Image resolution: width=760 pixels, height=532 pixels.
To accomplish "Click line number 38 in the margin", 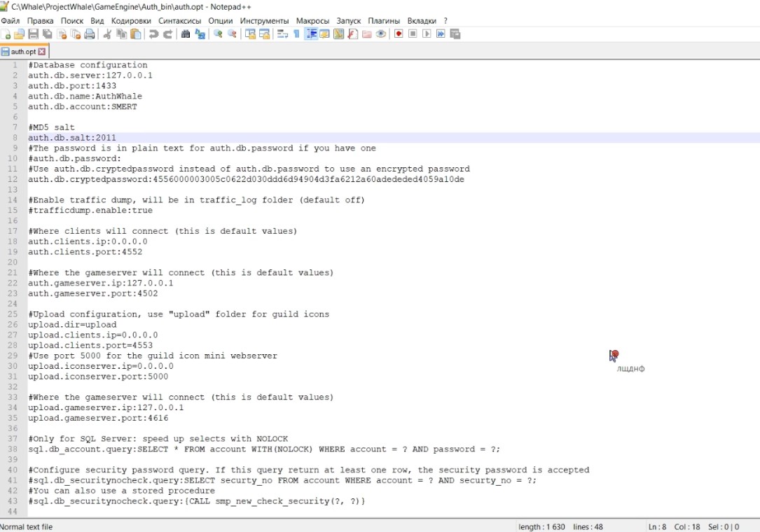I will (x=12, y=449).
